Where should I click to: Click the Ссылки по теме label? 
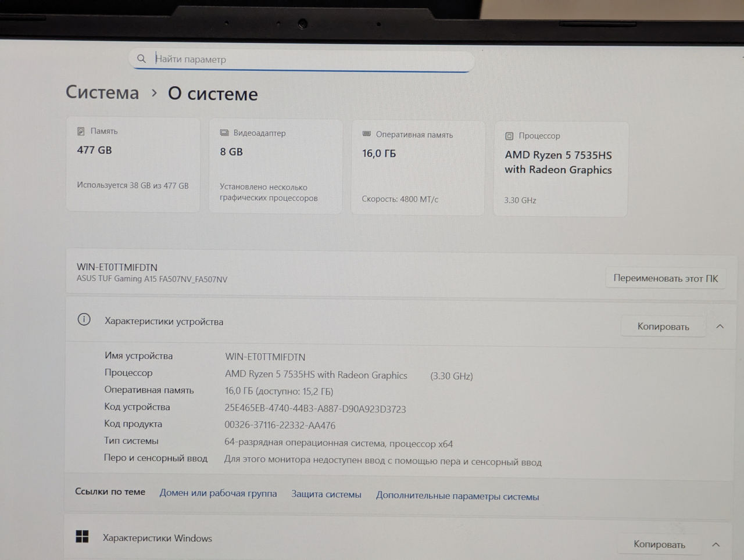(x=110, y=491)
